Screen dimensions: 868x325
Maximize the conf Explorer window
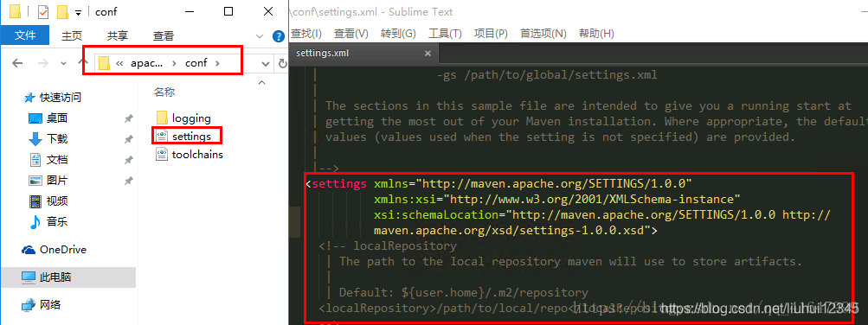click(228, 11)
